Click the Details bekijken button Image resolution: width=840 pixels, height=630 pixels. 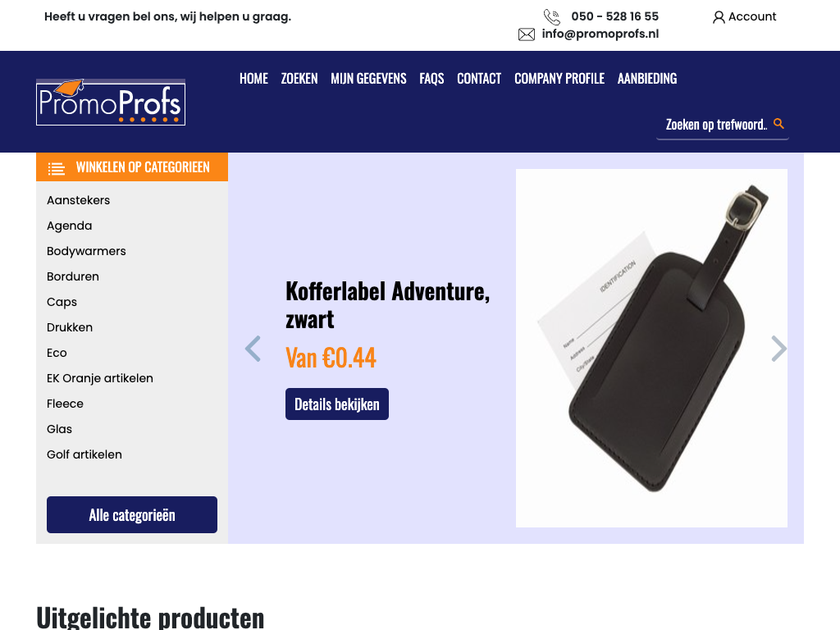337,404
